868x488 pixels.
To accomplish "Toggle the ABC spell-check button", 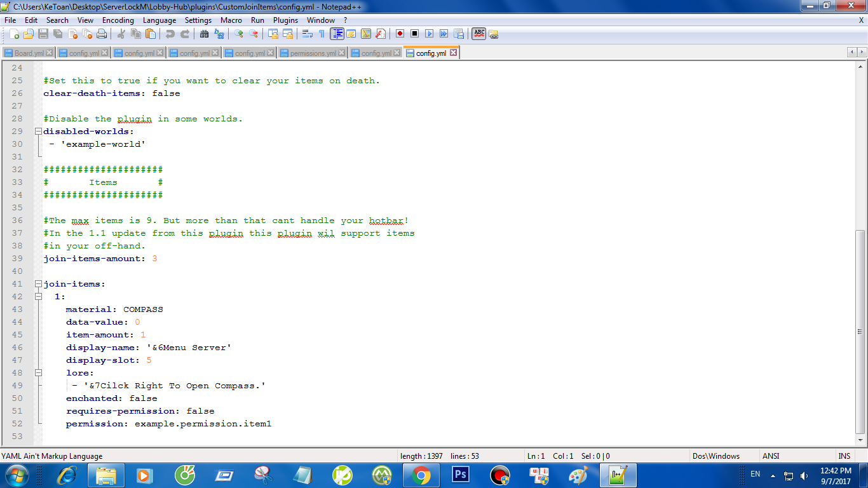I will pyautogui.click(x=478, y=34).
